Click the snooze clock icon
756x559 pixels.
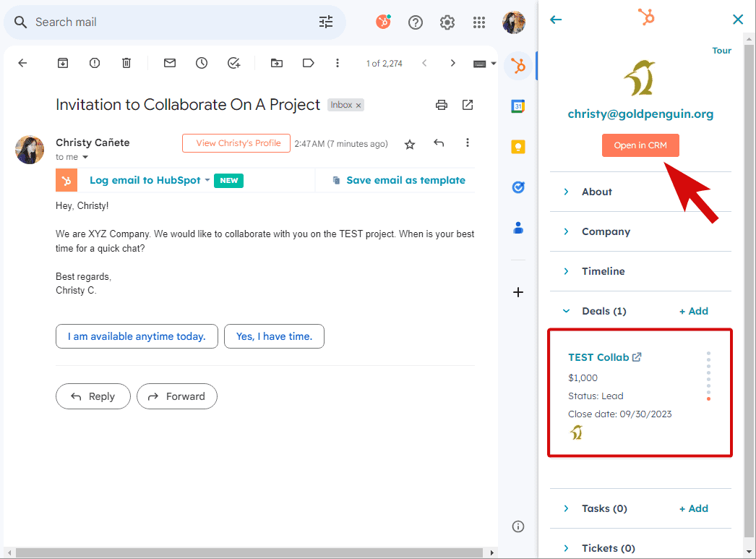202,63
